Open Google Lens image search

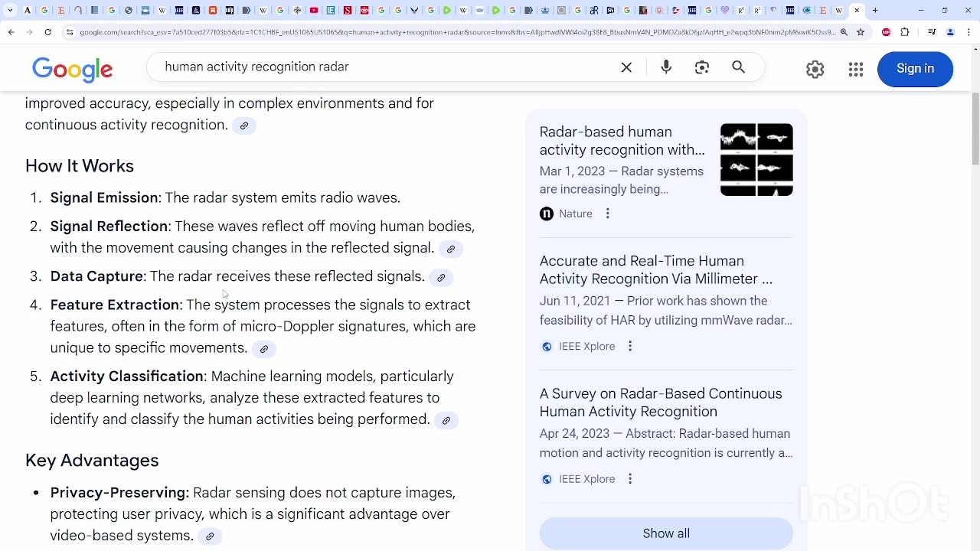click(x=702, y=67)
